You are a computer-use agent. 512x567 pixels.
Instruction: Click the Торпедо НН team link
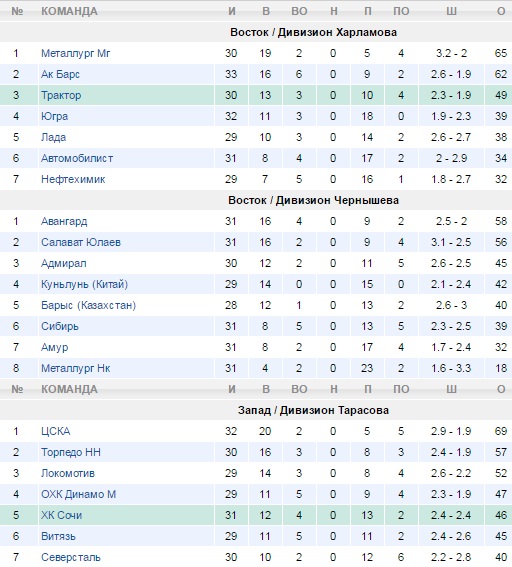(x=71, y=452)
